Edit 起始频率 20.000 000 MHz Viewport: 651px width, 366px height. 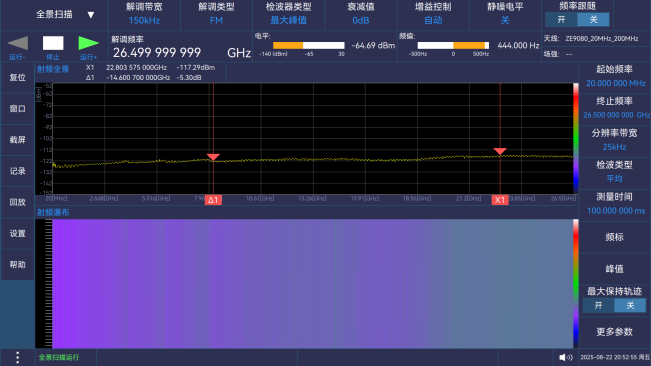pos(614,77)
